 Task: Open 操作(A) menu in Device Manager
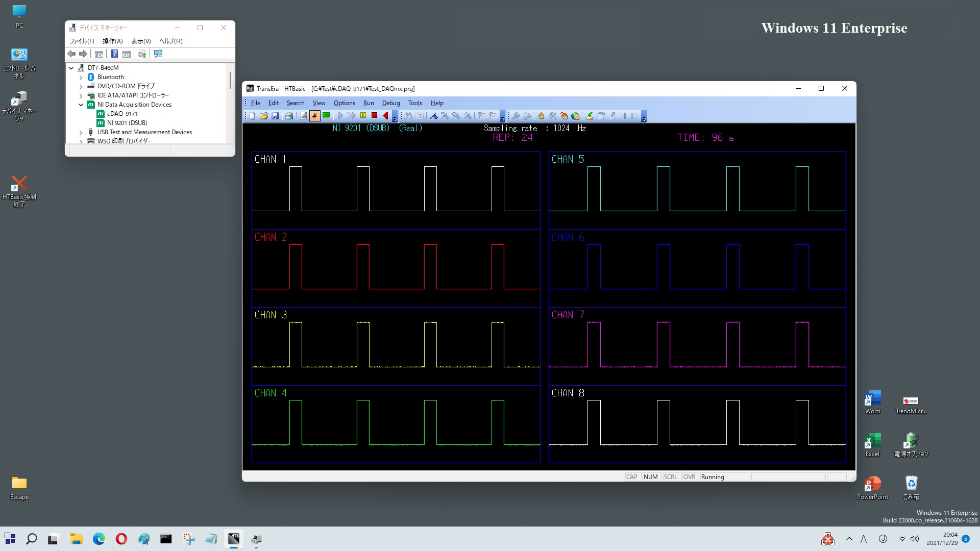click(x=112, y=41)
